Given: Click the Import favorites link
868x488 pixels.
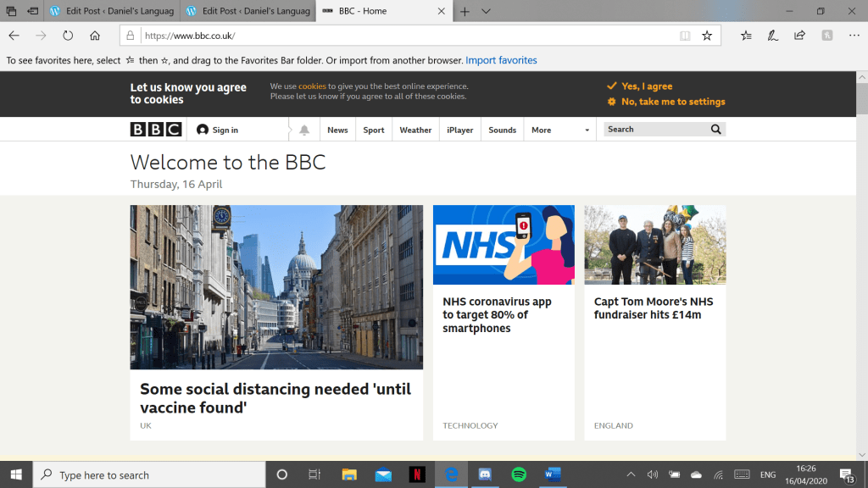Looking at the screenshot, I should coord(501,60).
